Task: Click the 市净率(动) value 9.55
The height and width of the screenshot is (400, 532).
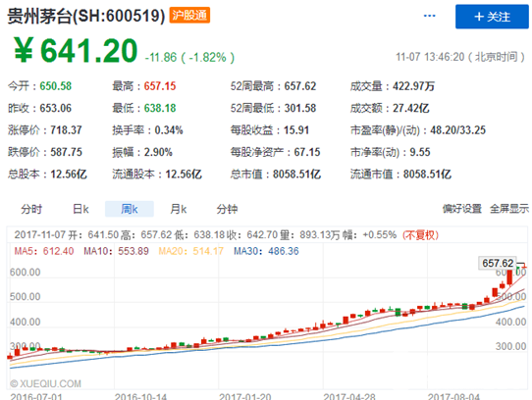Action: click(x=420, y=152)
